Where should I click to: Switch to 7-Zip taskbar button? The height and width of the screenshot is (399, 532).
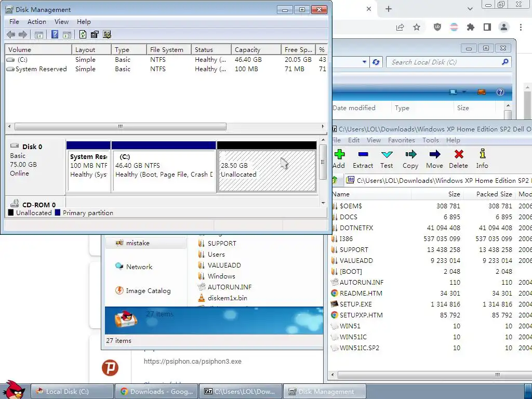click(240, 392)
